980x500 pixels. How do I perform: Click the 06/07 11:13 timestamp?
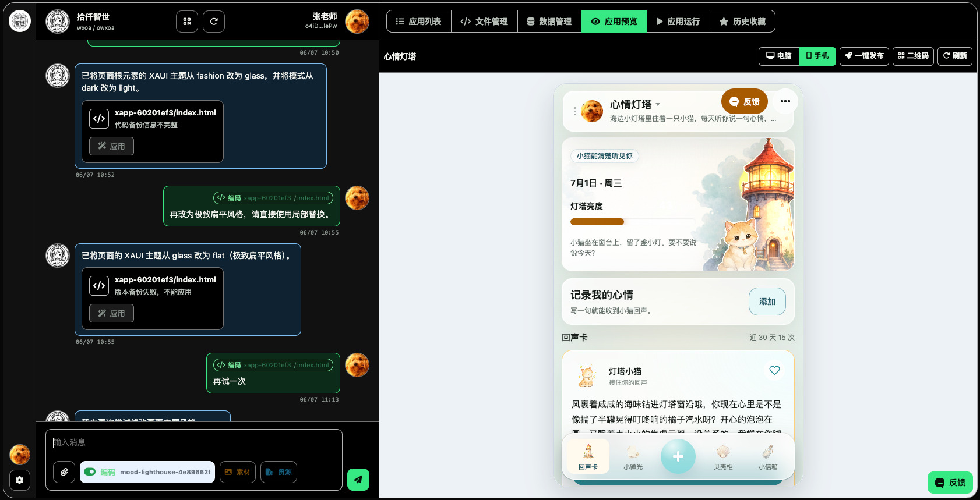click(319, 399)
